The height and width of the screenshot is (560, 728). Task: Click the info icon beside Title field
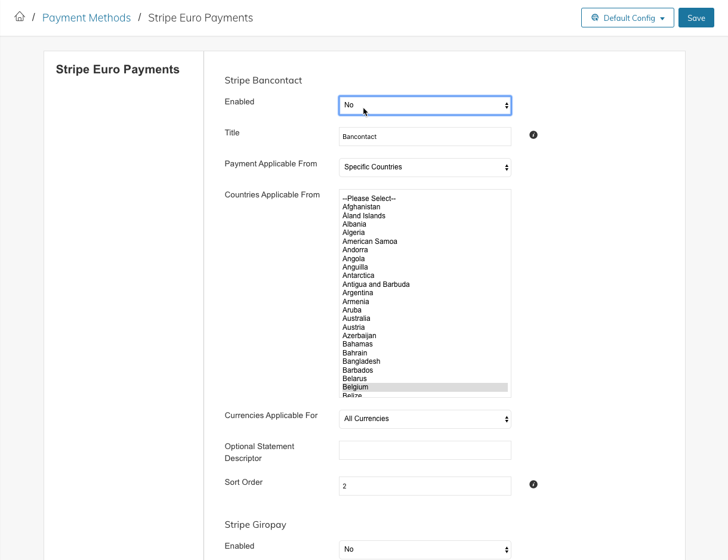click(x=533, y=135)
